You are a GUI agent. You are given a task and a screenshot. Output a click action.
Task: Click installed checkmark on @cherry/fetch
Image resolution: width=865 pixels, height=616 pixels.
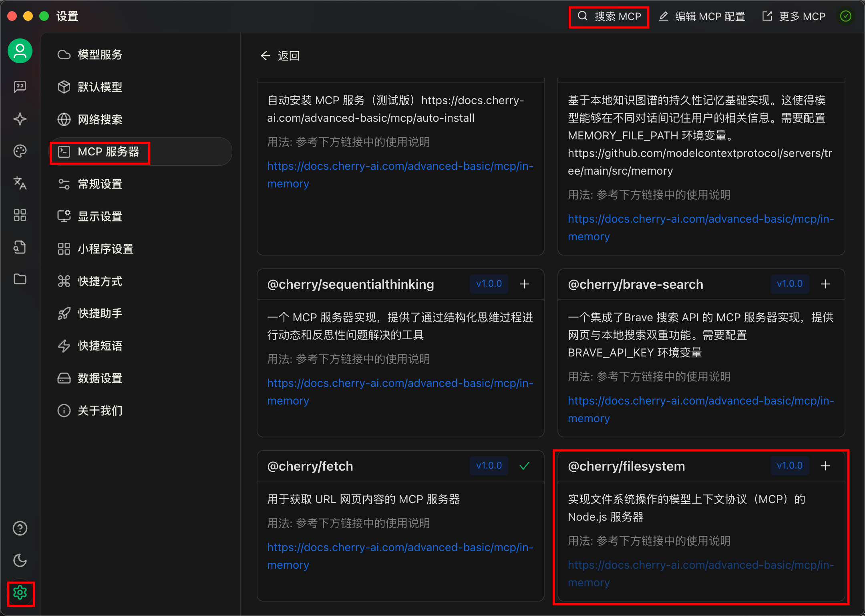[x=525, y=466]
